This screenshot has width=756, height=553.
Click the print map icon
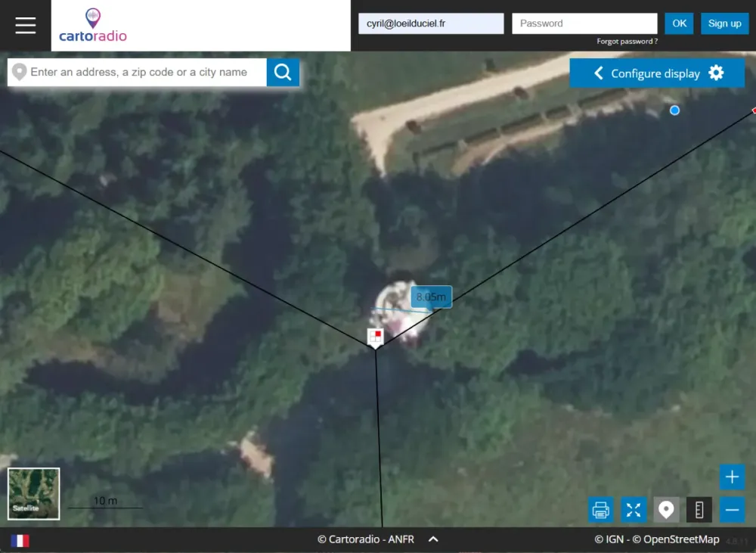(601, 510)
